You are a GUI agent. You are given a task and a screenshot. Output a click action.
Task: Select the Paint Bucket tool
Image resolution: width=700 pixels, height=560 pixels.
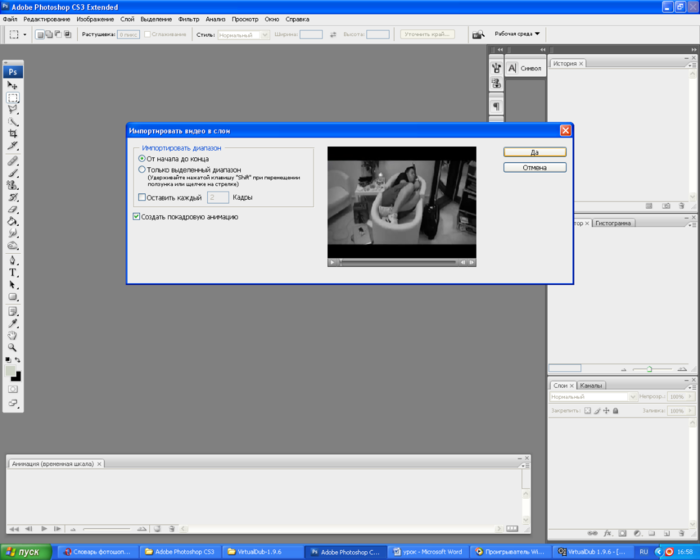coord(12,221)
